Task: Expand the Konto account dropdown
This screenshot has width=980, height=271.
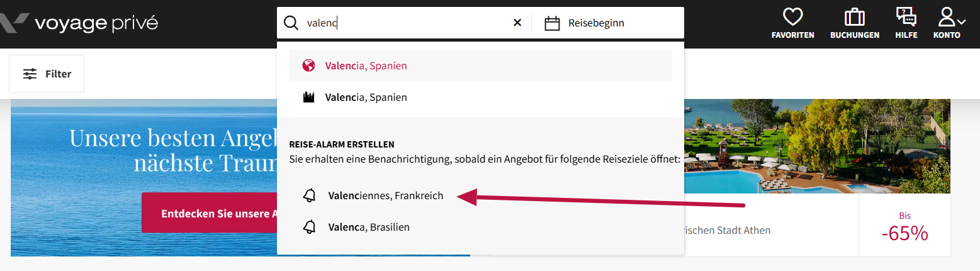Action: tap(948, 17)
